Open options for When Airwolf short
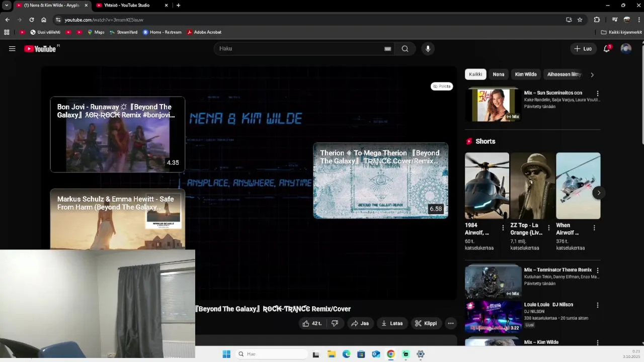This screenshot has width=644, height=362. pos(594,228)
